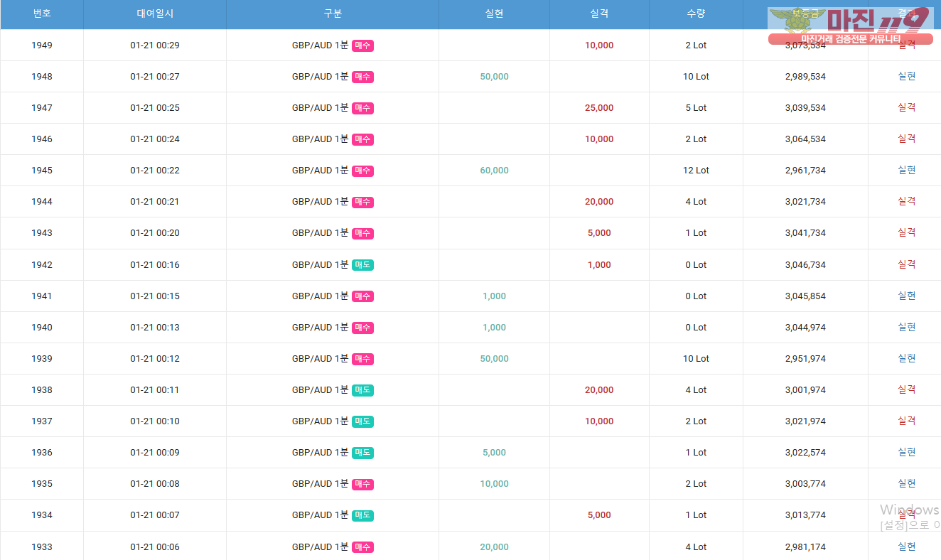The height and width of the screenshot is (560, 941).
Task: Click the 매수 badge in row 1949
Action: [x=362, y=45]
